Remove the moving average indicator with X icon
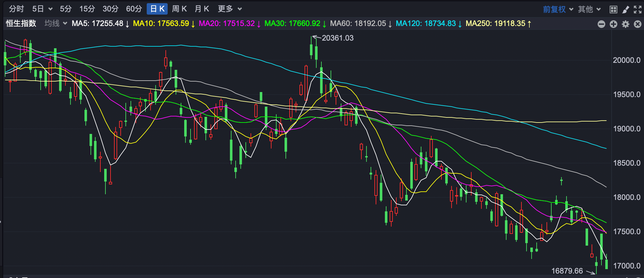644x278 pixels. pyautogui.click(x=637, y=24)
